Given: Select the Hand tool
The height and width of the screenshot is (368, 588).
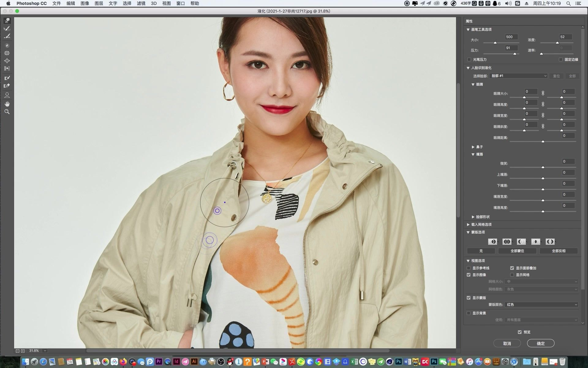Looking at the screenshot, I should (7, 104).
